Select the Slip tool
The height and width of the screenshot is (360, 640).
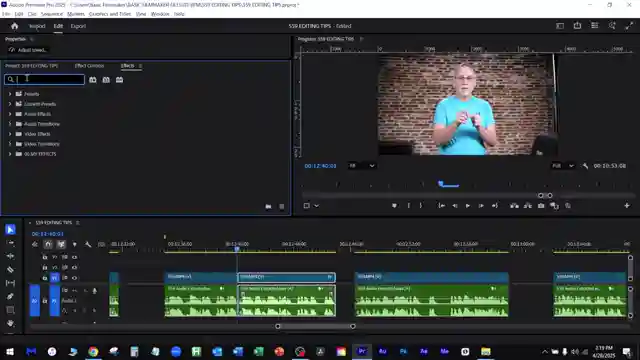[x=11, y=283]
